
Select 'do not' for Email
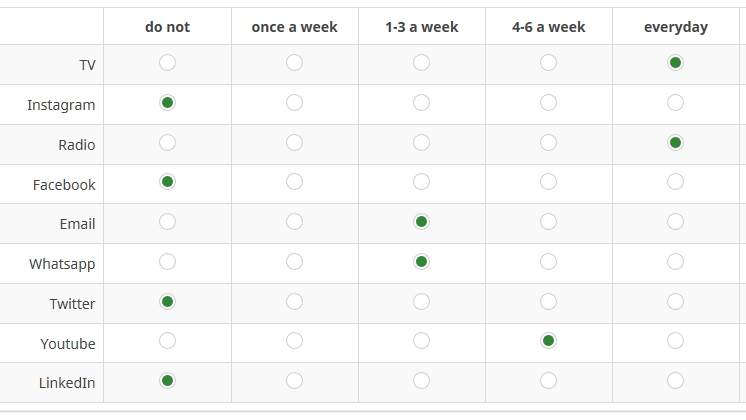point(167,222)
